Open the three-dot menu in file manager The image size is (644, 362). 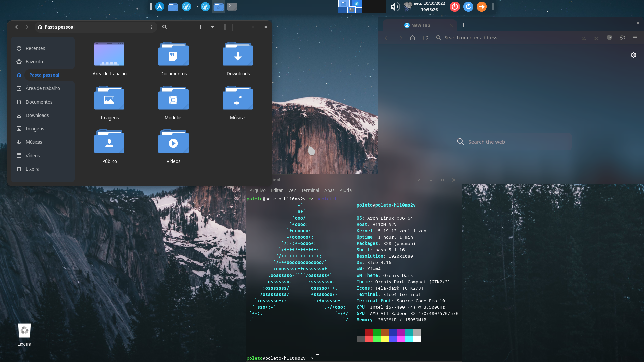click(x=225, y=27)
